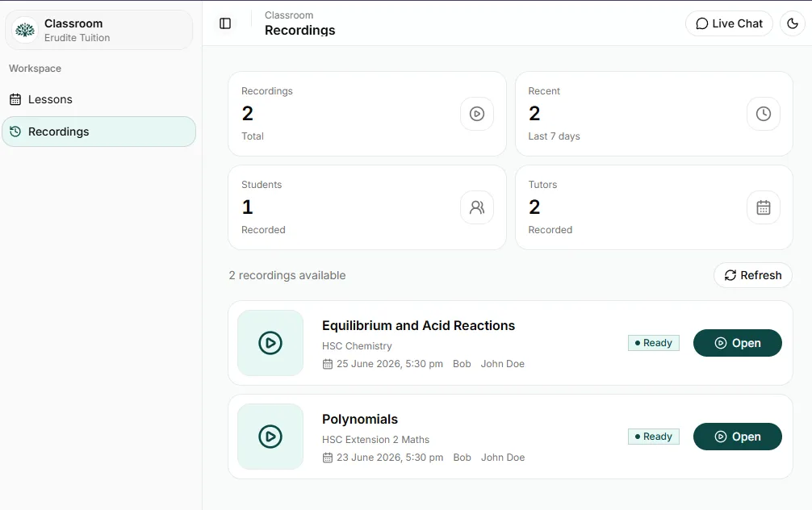Click the Lessons calendar icon
The height and width of the screenshot is (510, 812).
[15, 99]
